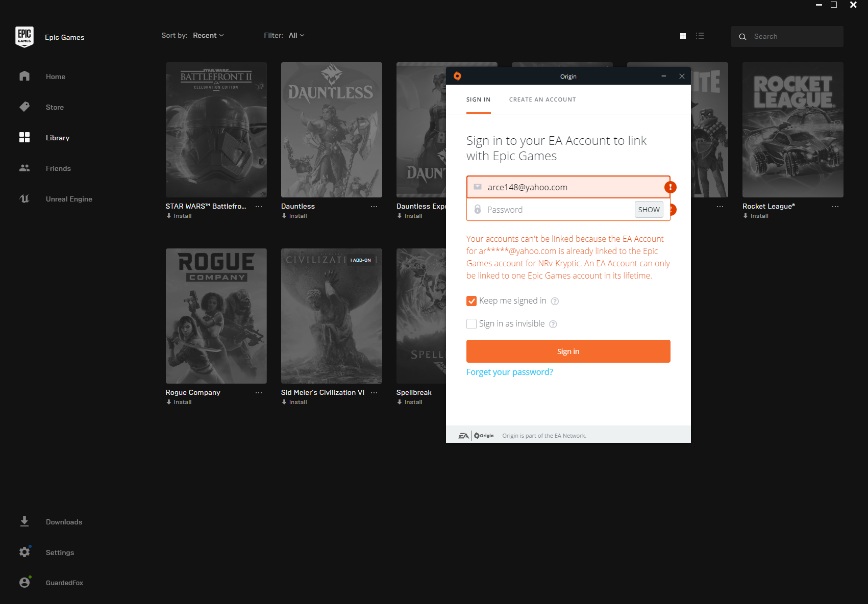Select the Library grid icon in sidebar
This screenshot has height=604, width=868.
(x=24, y=137)
